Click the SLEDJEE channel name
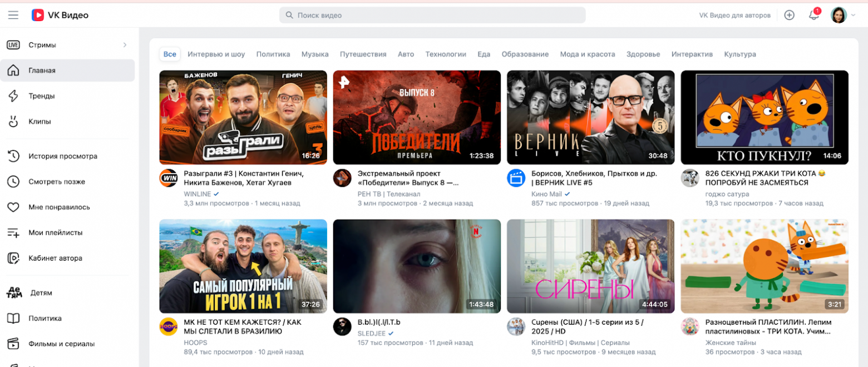Screen dimensions: 868x367 (x=372, y=333)
